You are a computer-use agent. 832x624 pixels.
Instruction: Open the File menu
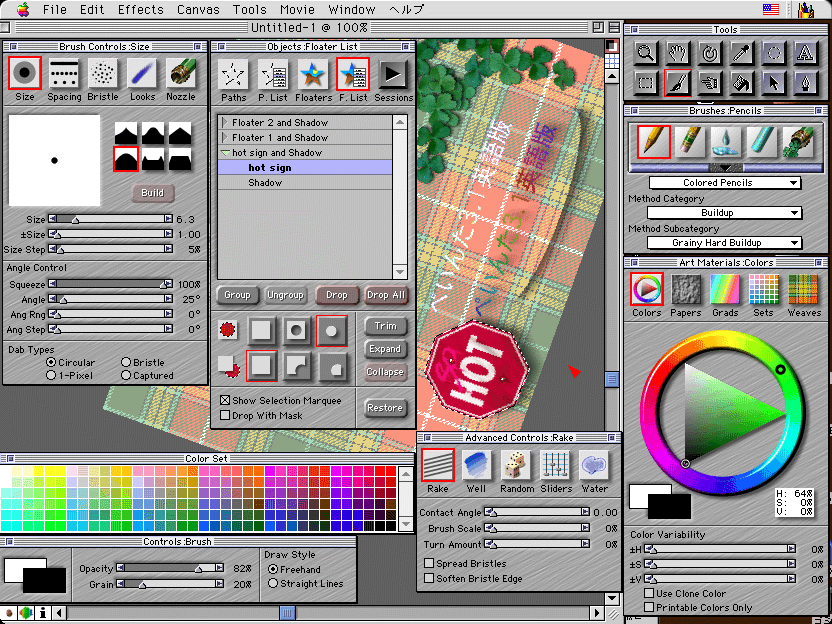[x=55, y=10]
